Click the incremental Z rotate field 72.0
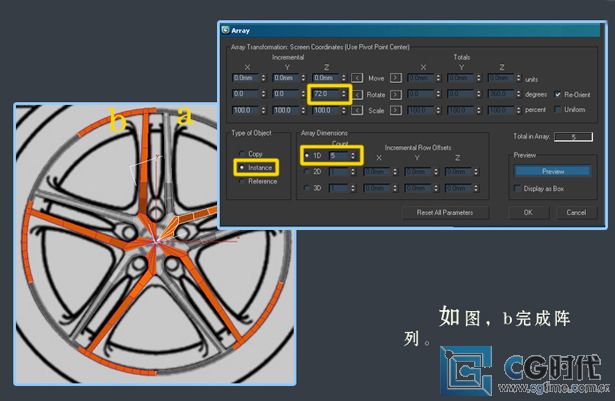Image resolution: width=615 pixels, height=401 pixels. 325,94
